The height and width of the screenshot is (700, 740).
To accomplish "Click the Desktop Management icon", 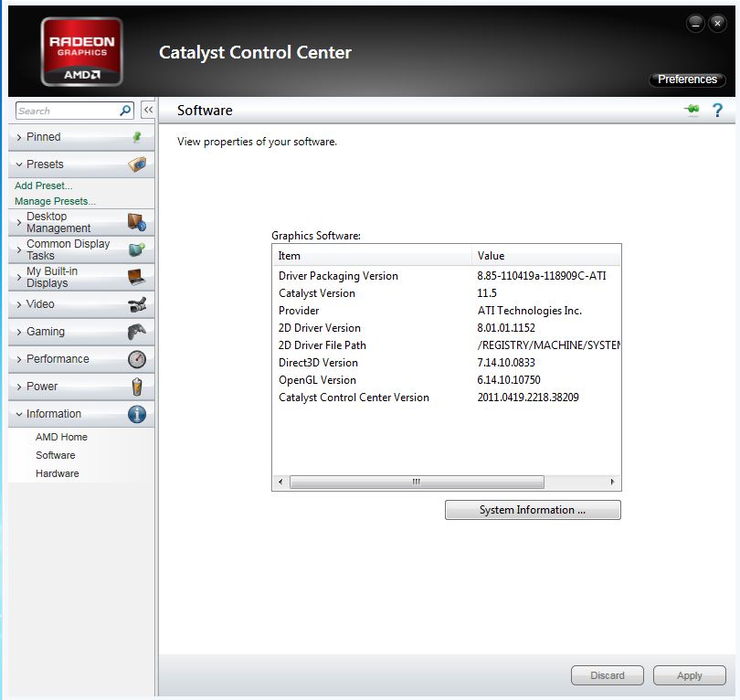I will point(137,222).
